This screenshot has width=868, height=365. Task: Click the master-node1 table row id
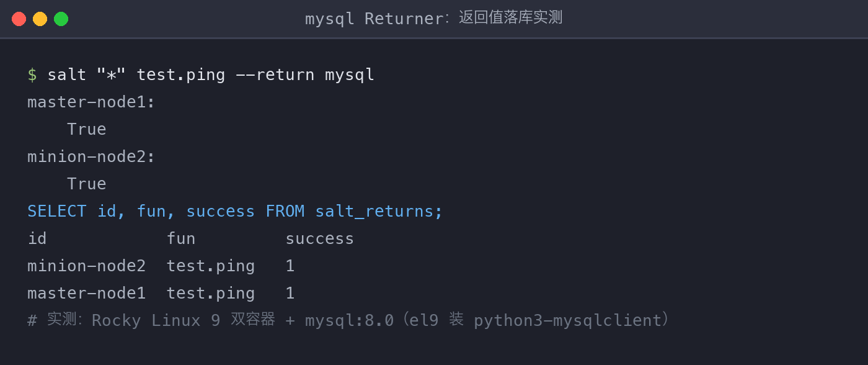click(x=87, y=293)
